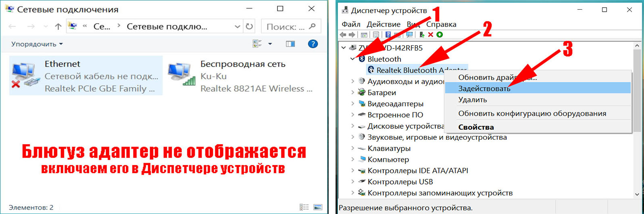644x214 pixels.
Task: Expand the Встроенное ПО category
Action: [353, 115]
